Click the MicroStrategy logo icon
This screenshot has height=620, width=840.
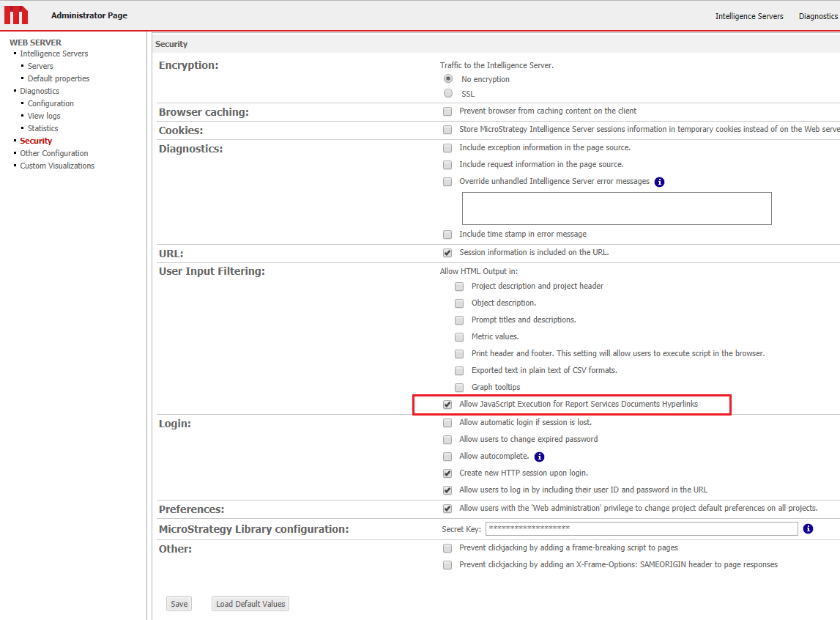tap(15, 15)
